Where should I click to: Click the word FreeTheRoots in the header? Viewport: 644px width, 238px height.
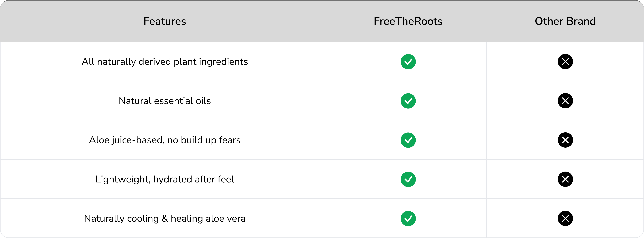coord(408,21)
